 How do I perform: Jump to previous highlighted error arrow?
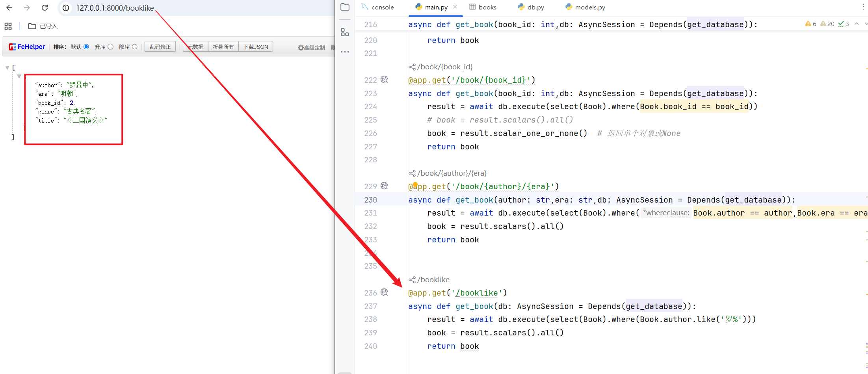coord(857,24)
